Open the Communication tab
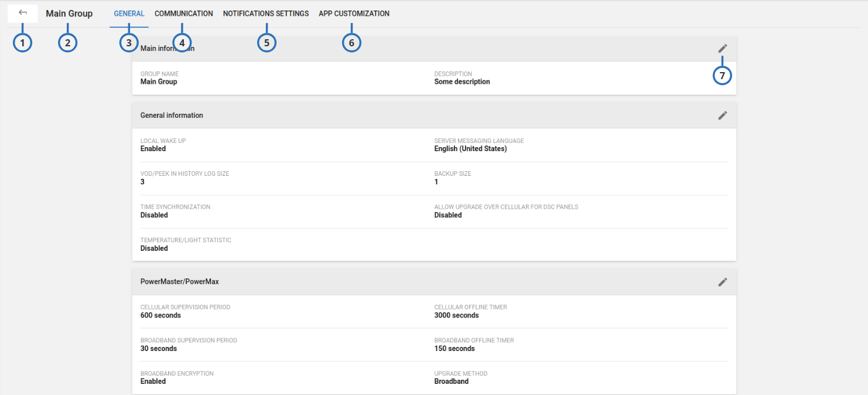Viewport: 868px width, 395px height. [183, 13]
